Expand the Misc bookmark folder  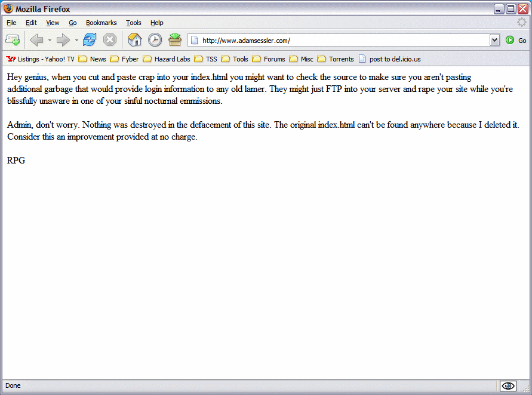[x=301, y=59]
